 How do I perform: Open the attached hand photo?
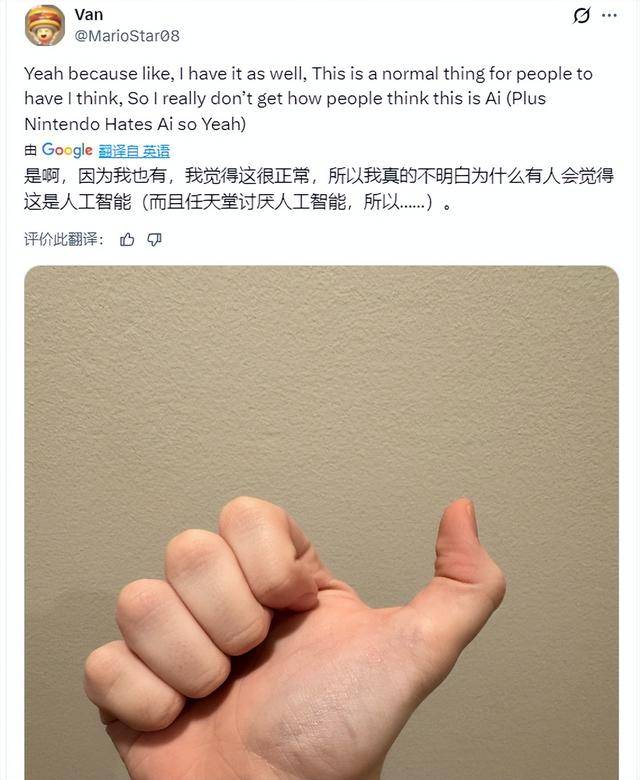pyautogui.click(x=321, y=522)
